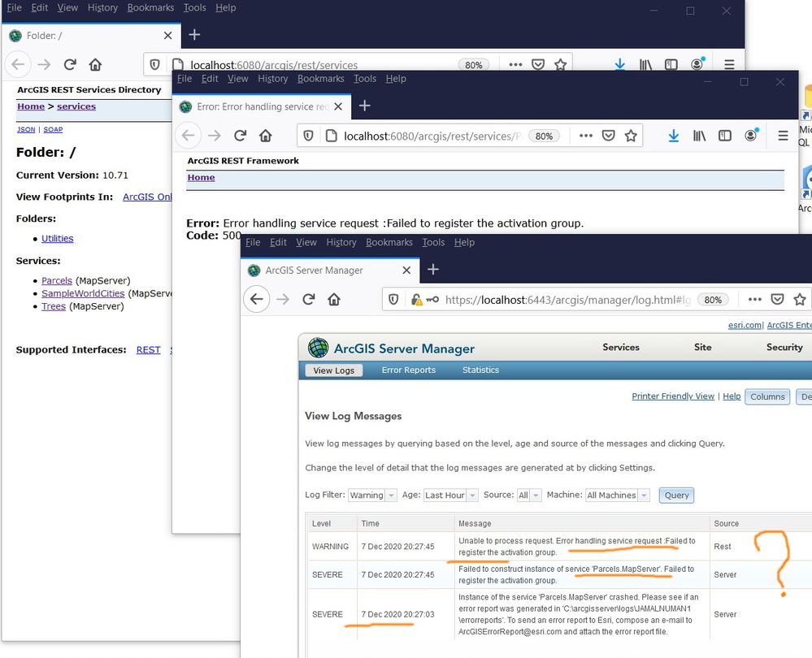Open Age Last Hour dropdown

point(450,495)
